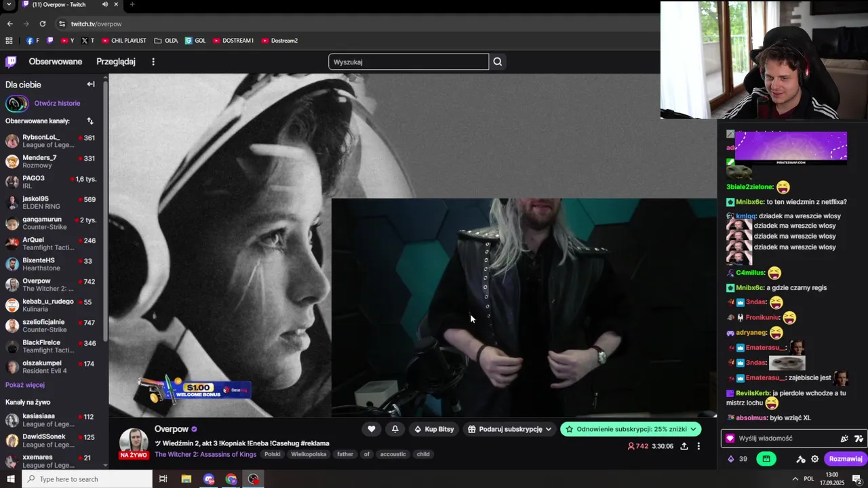Image resolution: width=868 pixels, height=488 pixels.
Task: Open the kebab_u_rudego channel
Action: (53, 305)
